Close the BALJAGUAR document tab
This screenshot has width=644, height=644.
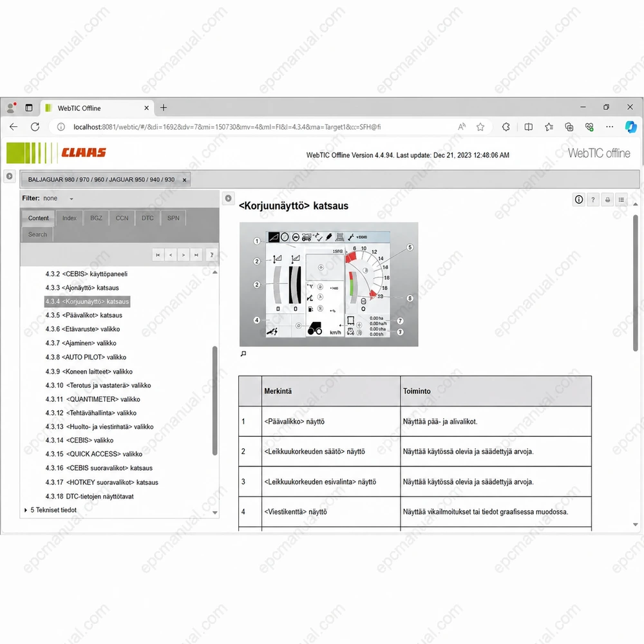coord(184,180)
